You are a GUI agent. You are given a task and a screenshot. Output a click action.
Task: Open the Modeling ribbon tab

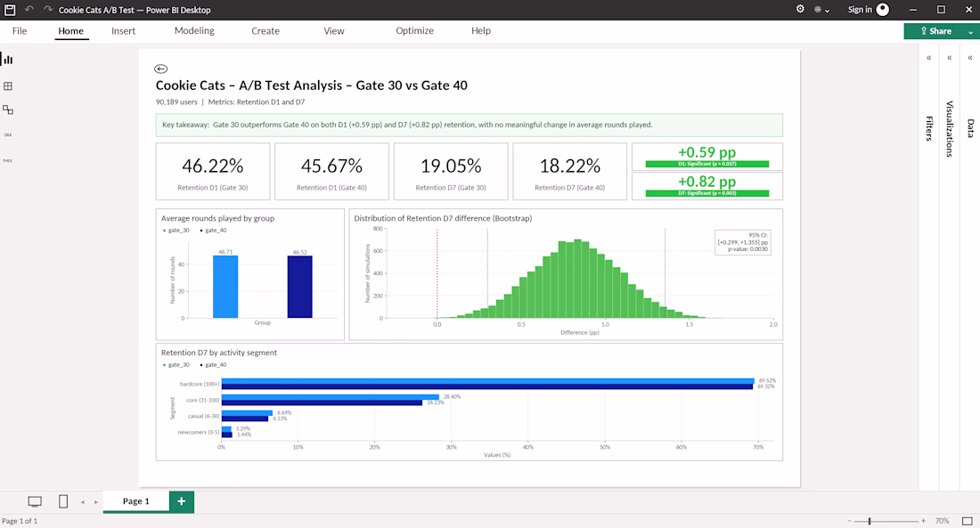[194, 30]
